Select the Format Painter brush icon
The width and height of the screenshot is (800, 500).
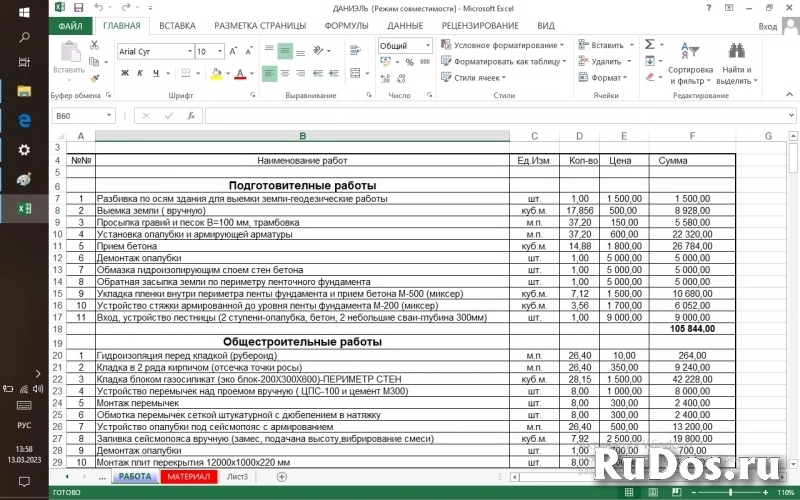coord(94,77)
